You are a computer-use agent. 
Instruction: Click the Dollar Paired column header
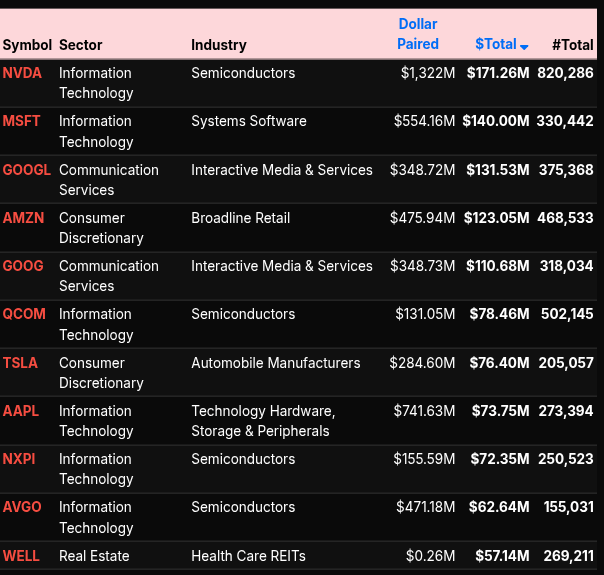point(417,34)
